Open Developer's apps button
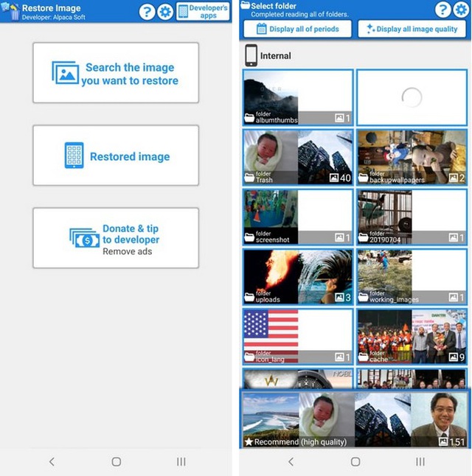472x476 pixels. [x=203, y=12]
